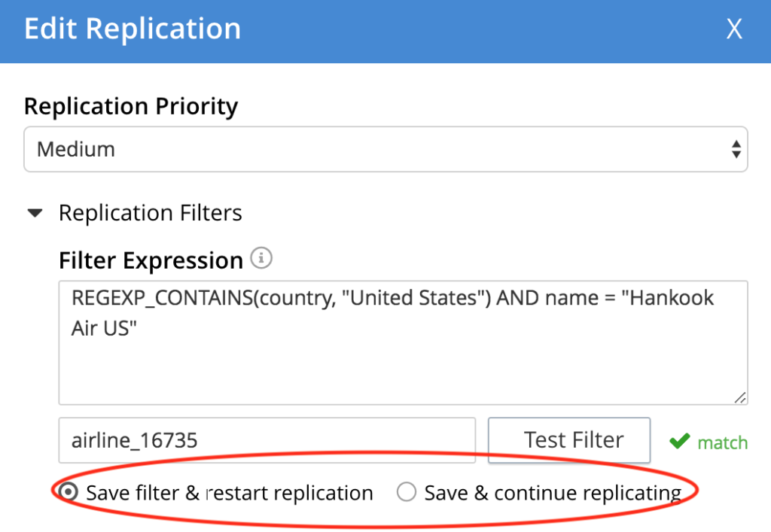Click the resize grip of the filter expression box
Screen dimensions: 771x532
[741, 397]
